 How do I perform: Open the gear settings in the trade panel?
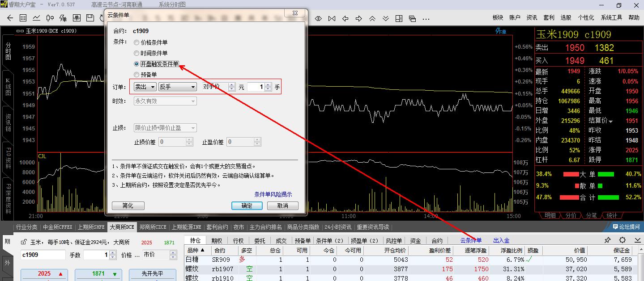click(622, 240)
